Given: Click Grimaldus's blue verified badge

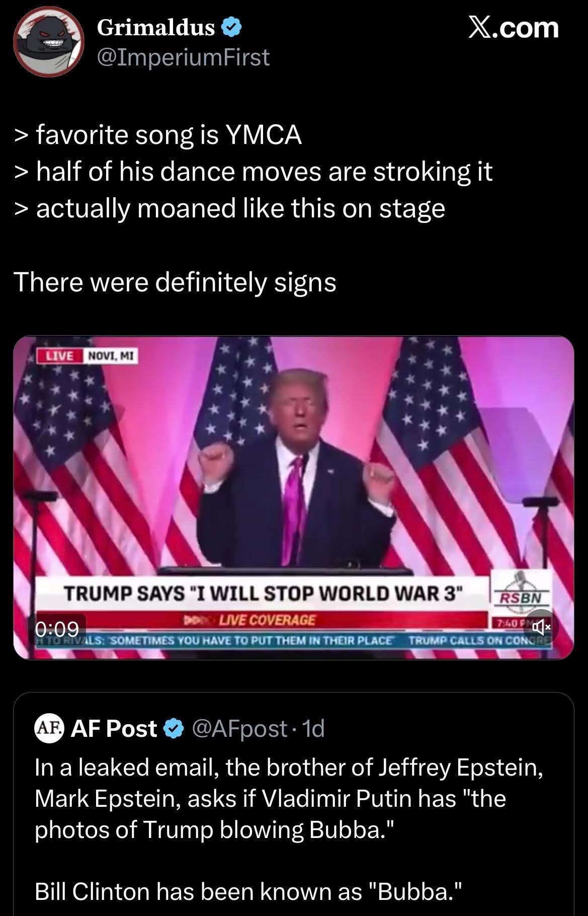Looking at the screenshot, I should coord(231,28).
